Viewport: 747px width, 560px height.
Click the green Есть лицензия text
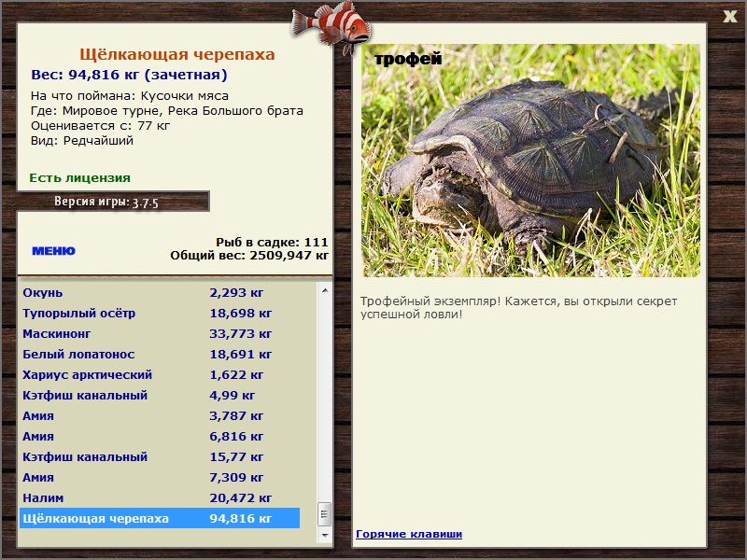(79, 177)
